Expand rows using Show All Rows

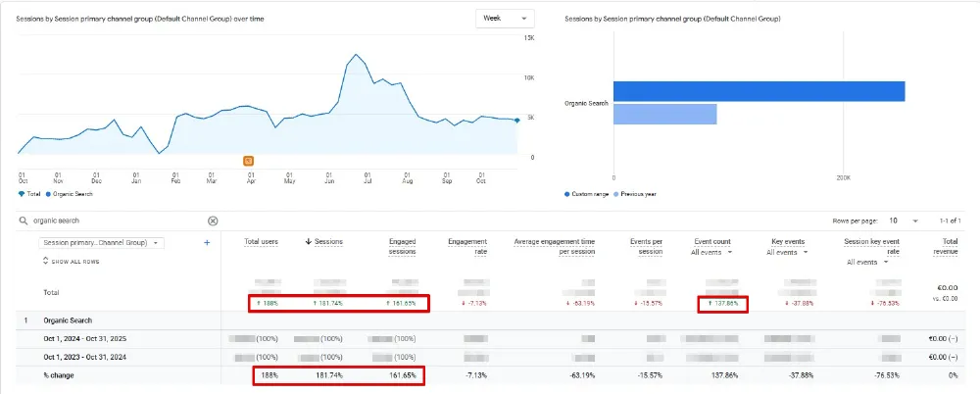[x=71, y=262]
